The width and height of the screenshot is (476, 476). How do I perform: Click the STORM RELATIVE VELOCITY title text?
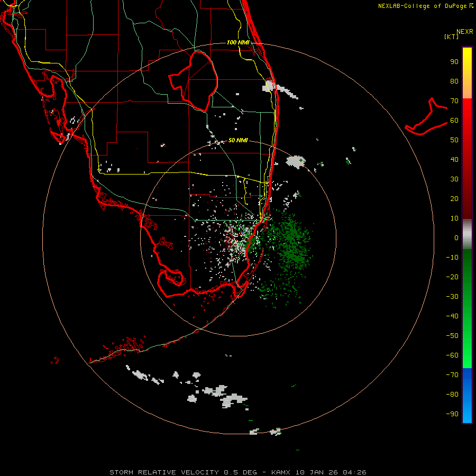[x=164, y=472]
